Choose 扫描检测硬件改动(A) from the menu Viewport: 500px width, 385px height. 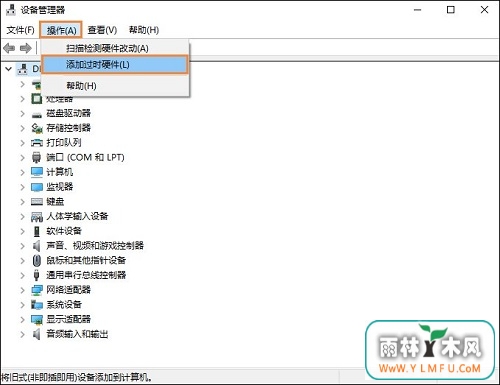(115, 49)
